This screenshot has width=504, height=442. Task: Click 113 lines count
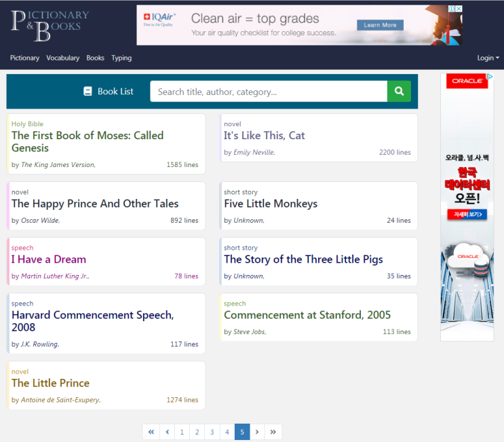(397, 331)
